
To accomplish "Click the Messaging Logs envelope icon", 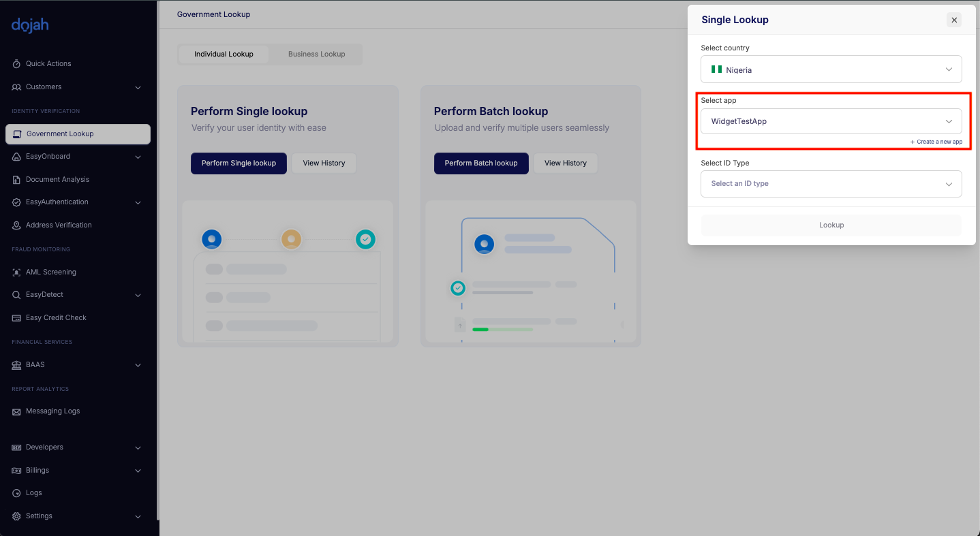I will (x=16, y=412).
